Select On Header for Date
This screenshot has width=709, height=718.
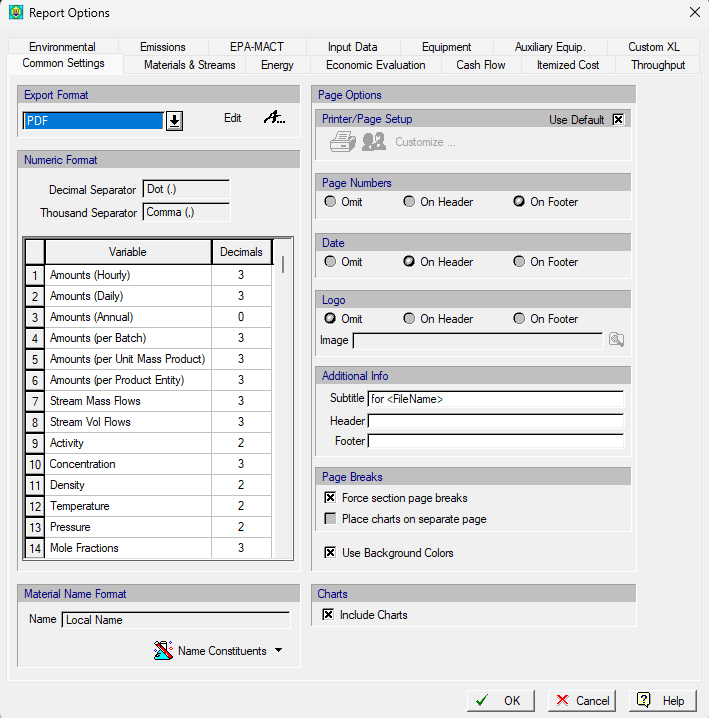[x=409, y=261]
